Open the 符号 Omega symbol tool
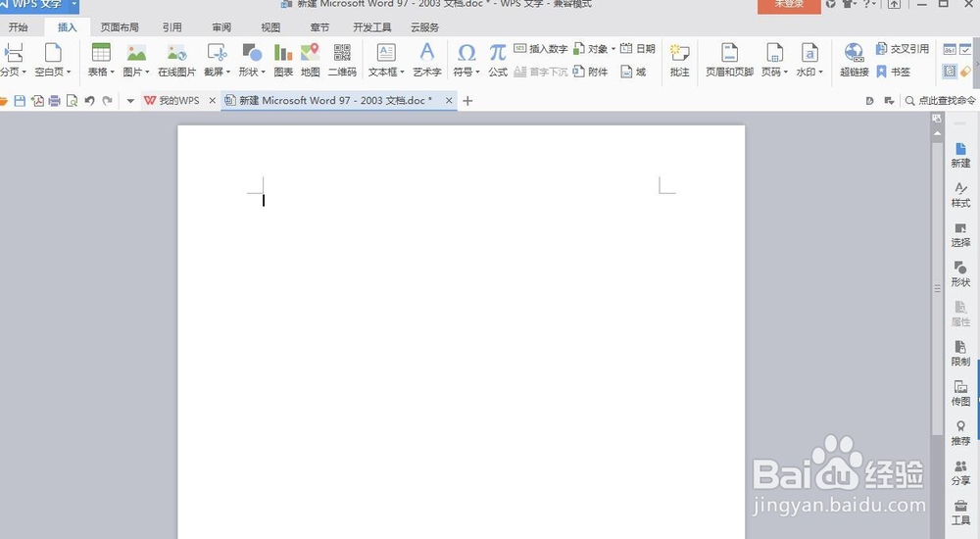 tap(466, 53)
